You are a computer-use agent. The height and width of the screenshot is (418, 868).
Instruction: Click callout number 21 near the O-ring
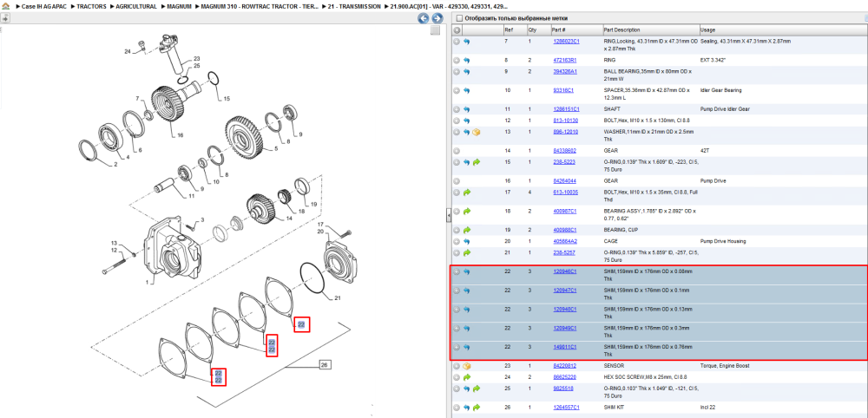click(337, 299)
